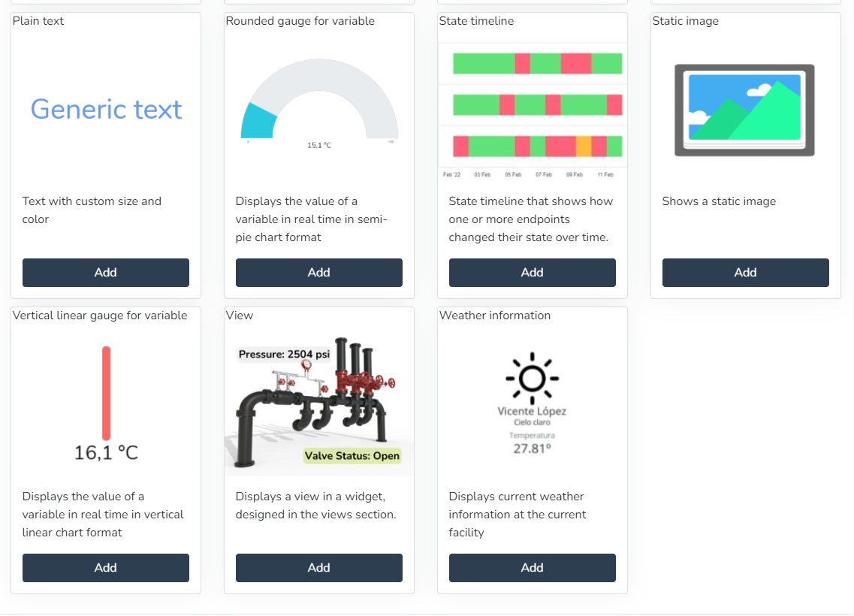This screenshot has width=854, height=616.
Task: Click the 16,1 °C gauge reading
Action: pyautogui.click(x=106, y=453)
